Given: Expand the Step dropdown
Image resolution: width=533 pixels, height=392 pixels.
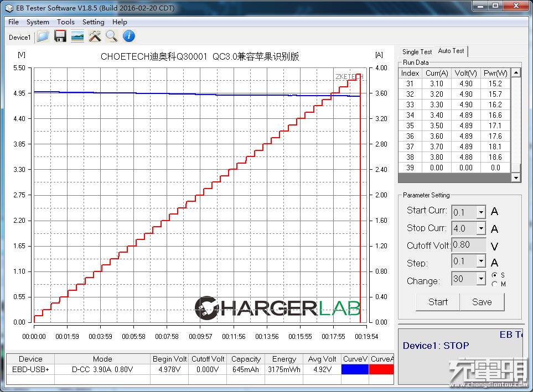Looking at the screenshot, I should [481, 261].
